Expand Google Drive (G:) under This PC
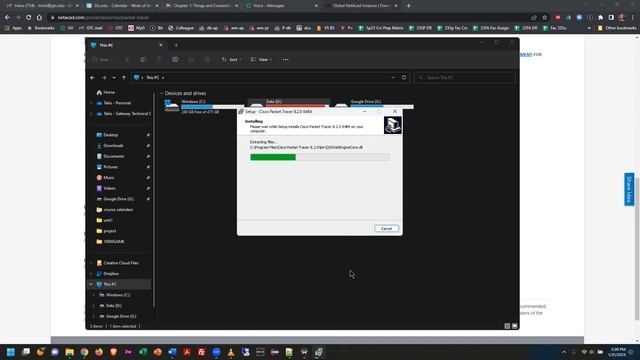The width and height of the screenshot is (640, 360). point(93,316)
